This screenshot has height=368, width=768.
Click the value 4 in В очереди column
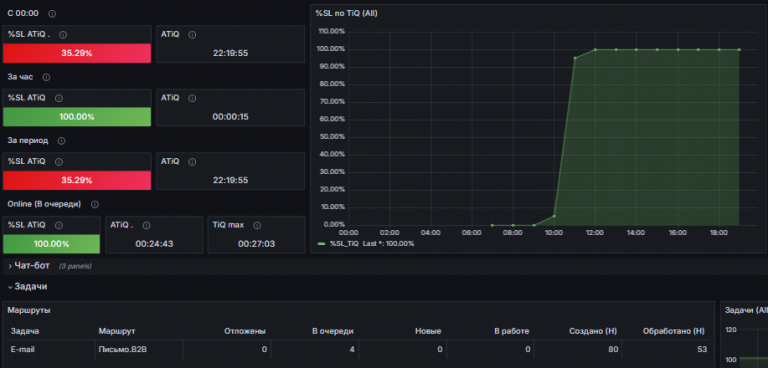[x=351, y=349]
